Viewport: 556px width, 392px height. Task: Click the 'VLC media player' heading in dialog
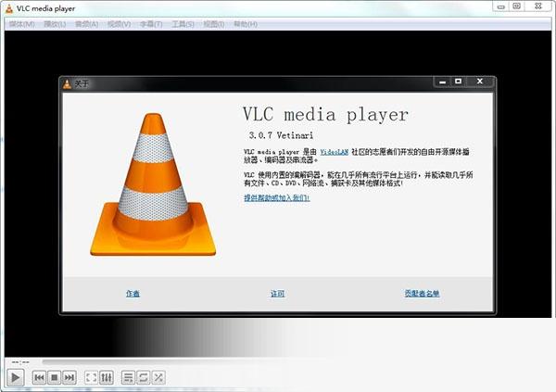pos(325,115)
